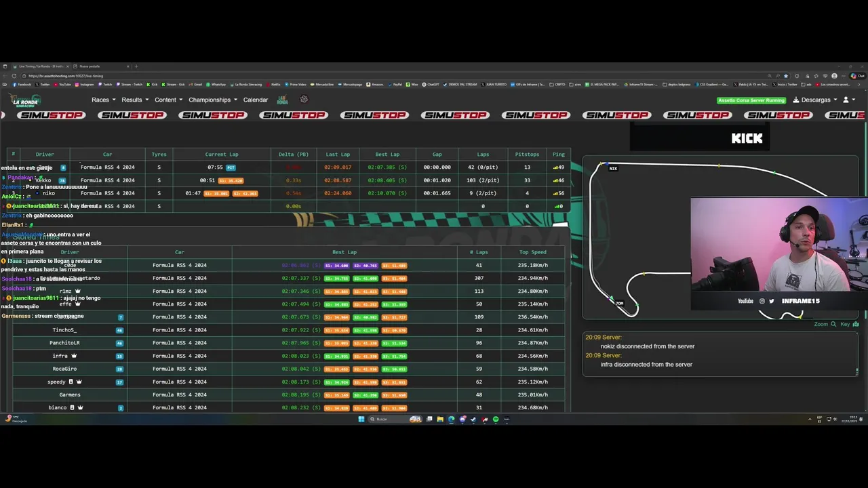This screenshot has width=868, height=488.
Task: Click the atom-style icon in navbar
Action: (x=304, y=100)
